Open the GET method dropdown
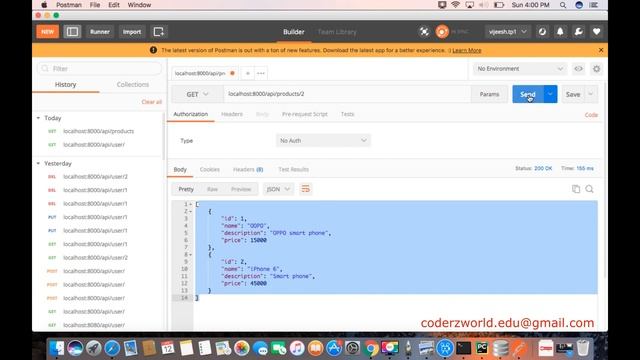Viewport: 640px width, 360px height. point(198,94)
